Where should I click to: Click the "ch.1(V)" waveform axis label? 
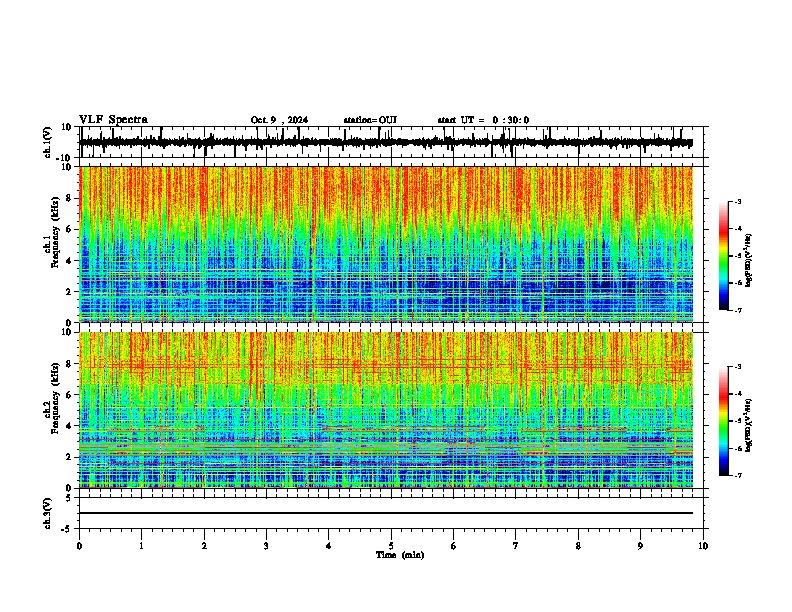tap(48, 142)
